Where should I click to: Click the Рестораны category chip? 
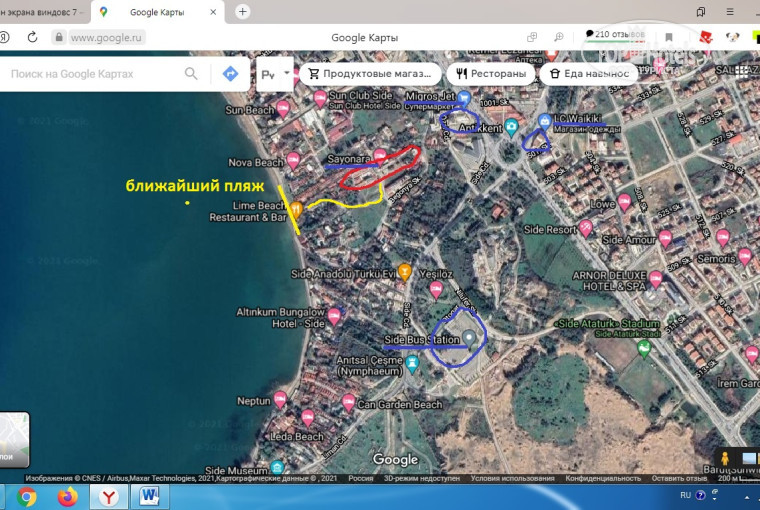point(490,74)
